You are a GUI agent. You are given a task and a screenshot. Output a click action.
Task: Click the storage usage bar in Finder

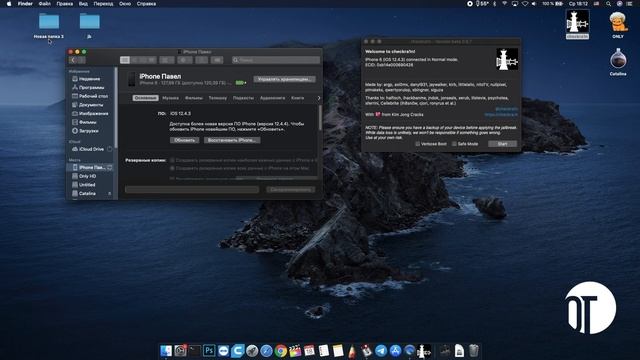[192, 190]
